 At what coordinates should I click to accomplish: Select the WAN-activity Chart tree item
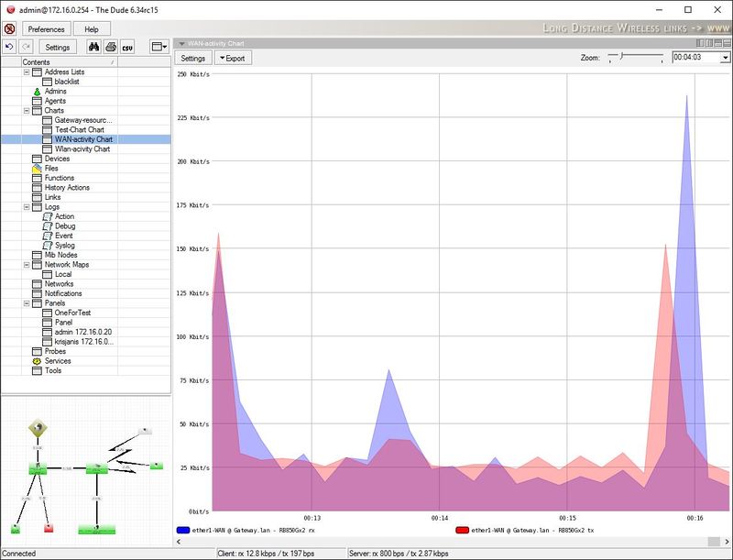pyautogui.click(x=83, y=139)
